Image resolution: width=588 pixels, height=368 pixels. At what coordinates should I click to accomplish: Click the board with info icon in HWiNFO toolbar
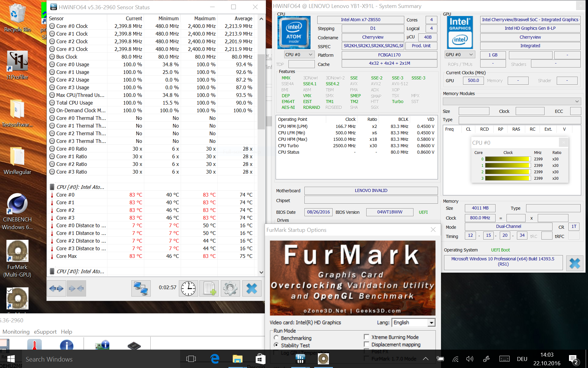tap(102, 345)
